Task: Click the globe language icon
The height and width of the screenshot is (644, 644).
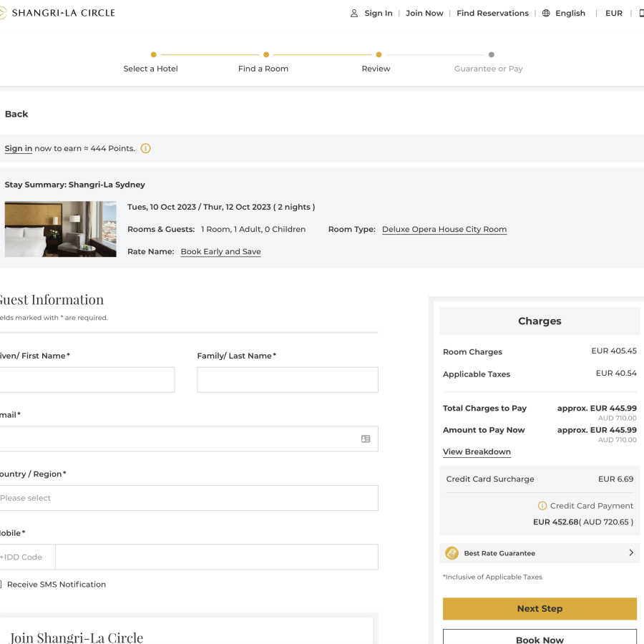Action: tap(546, 13)
